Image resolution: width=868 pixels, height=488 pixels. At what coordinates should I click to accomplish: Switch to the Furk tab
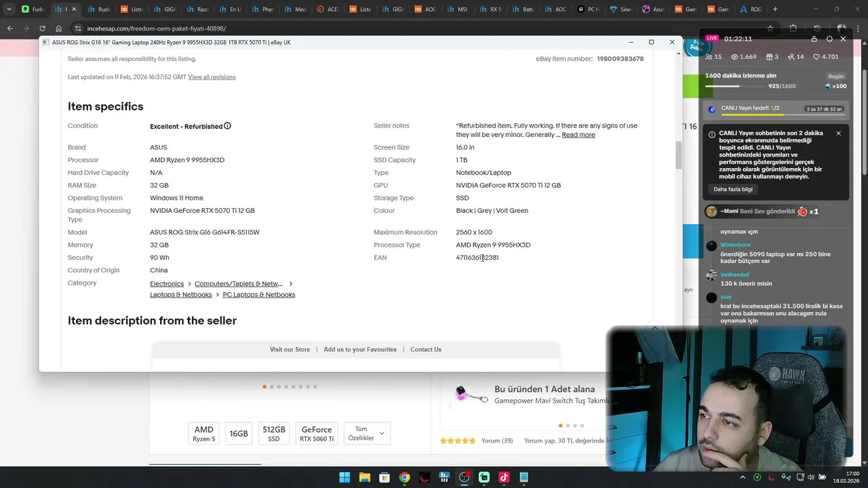(33, 9)
